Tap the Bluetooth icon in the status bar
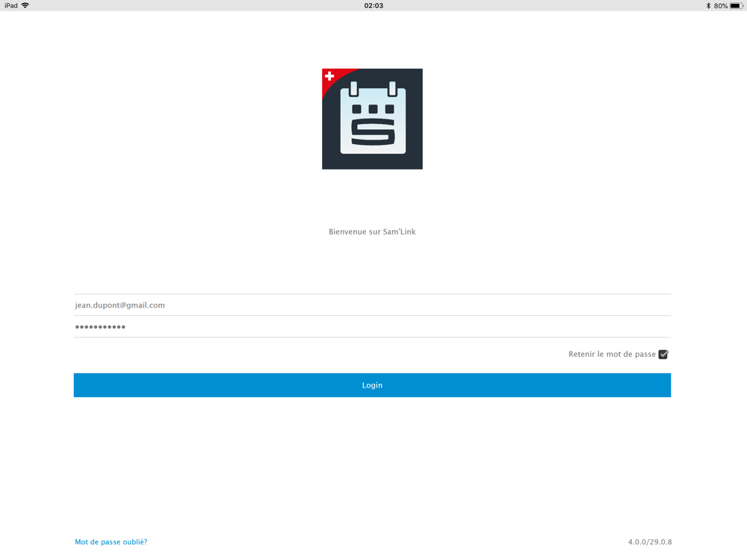This screenshot has width=747, height=560. click(708, 6)
